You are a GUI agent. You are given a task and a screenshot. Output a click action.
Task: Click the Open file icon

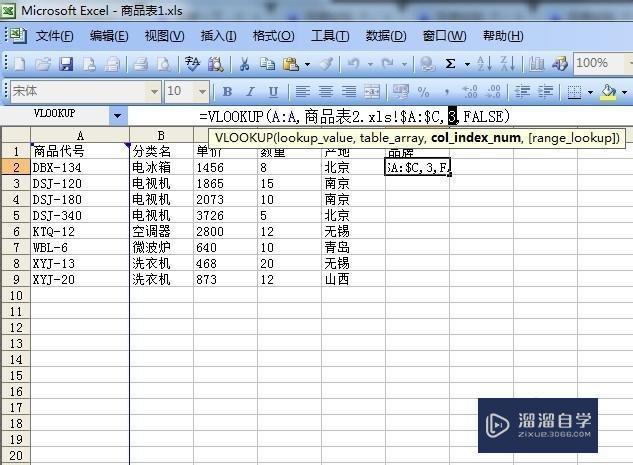pyautogui.click(x=43, y=64)
